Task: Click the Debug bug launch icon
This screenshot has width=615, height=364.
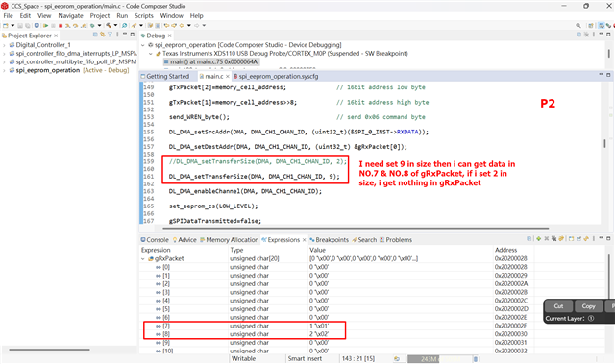Action: point(92,26)
